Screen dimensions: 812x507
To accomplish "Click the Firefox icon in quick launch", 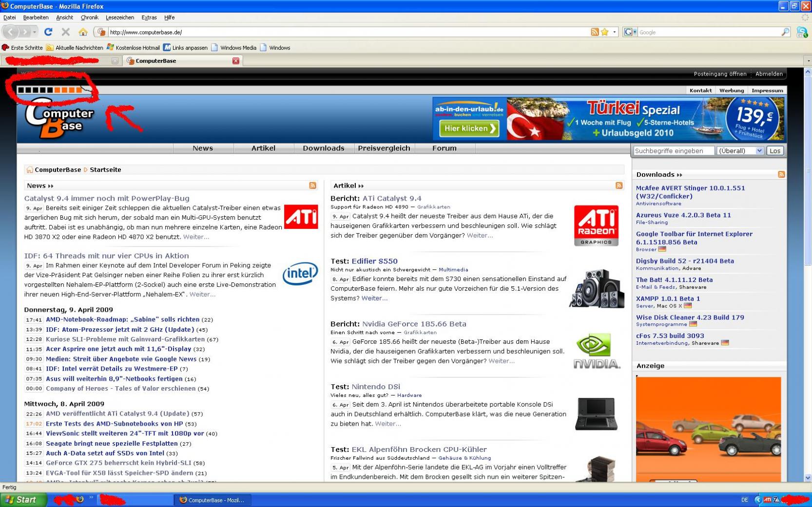I will pyautogui.click(x=80, y=500).
